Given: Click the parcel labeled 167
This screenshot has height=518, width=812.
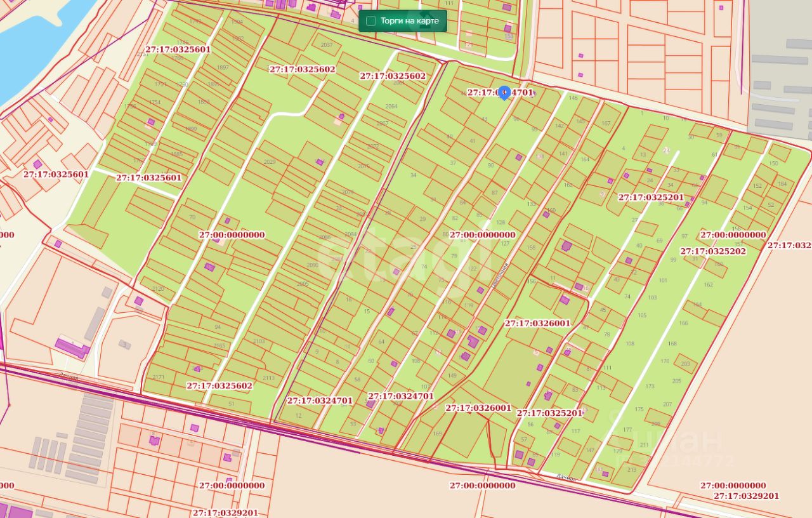Looking at the screenshot, I should pyautogui.click(x=605, y=123).
